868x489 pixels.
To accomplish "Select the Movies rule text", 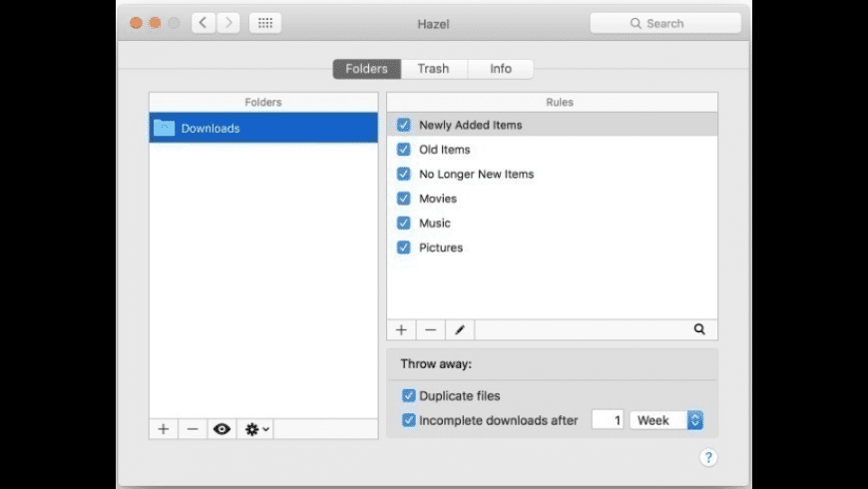I will point(438,199).
